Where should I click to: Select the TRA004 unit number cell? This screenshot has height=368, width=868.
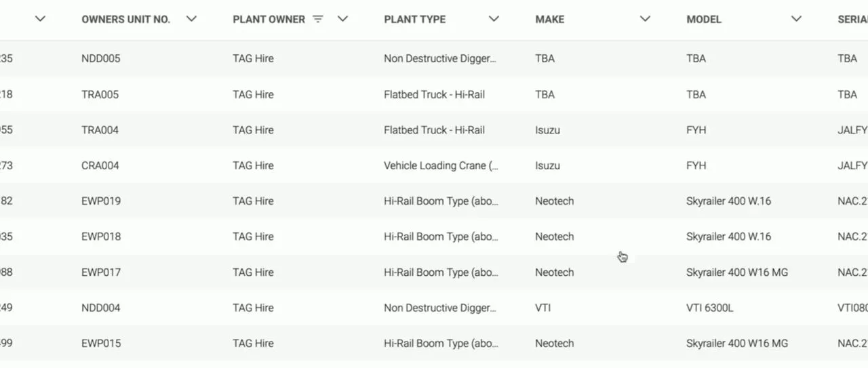pos(100,129)
